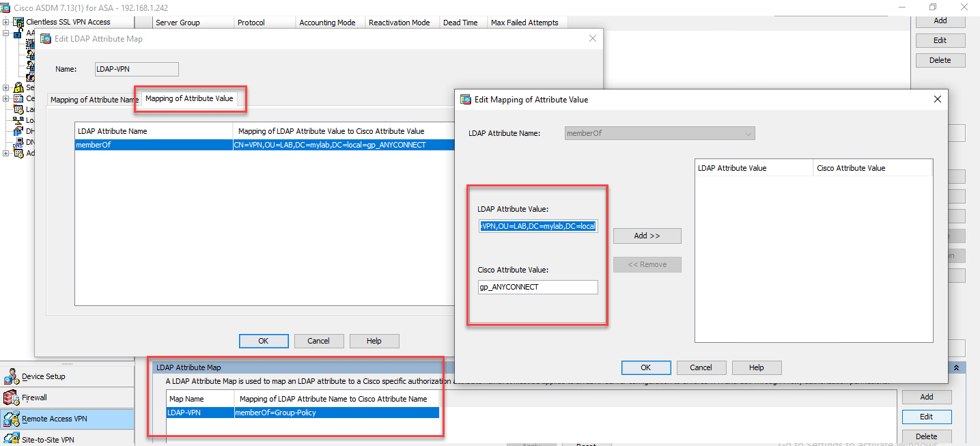Expand the padlock Secure node in tree
The height and width of the screenshot is (446, 980).
[5, 87]
